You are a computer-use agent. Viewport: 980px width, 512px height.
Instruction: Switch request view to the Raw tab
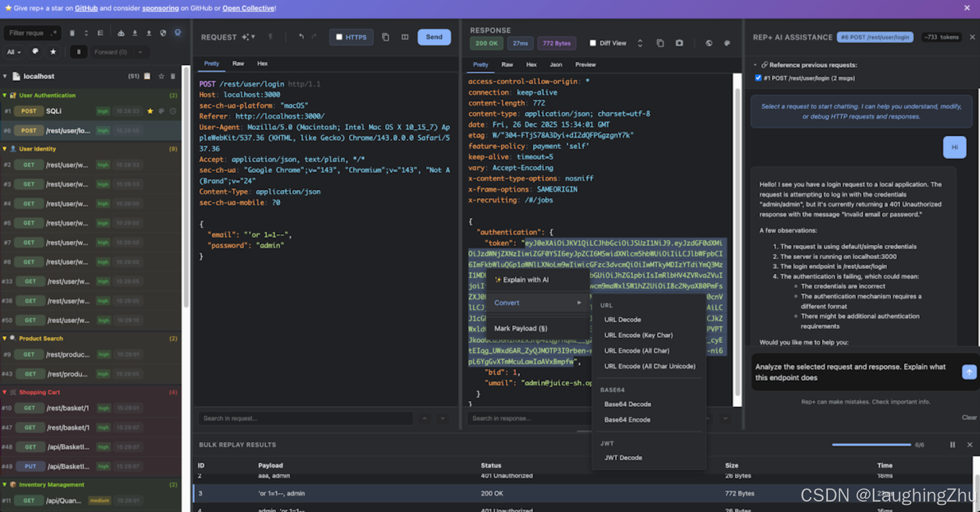(x=238, y=63)
